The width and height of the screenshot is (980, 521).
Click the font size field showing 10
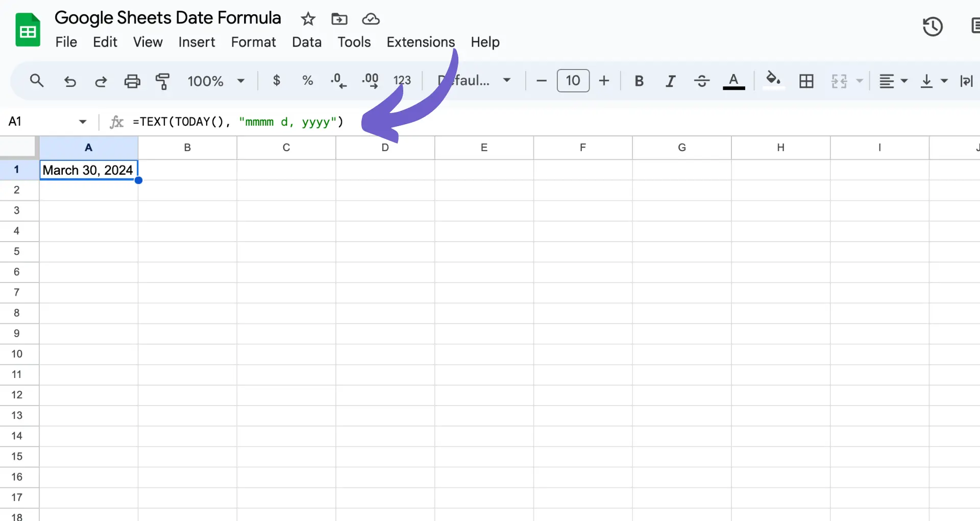(x=573, y=81)
